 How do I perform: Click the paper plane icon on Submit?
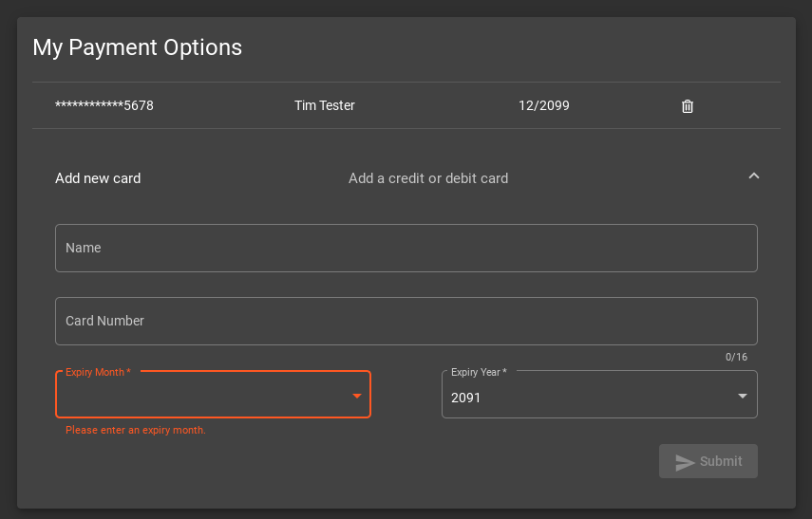tap(685, 461)
